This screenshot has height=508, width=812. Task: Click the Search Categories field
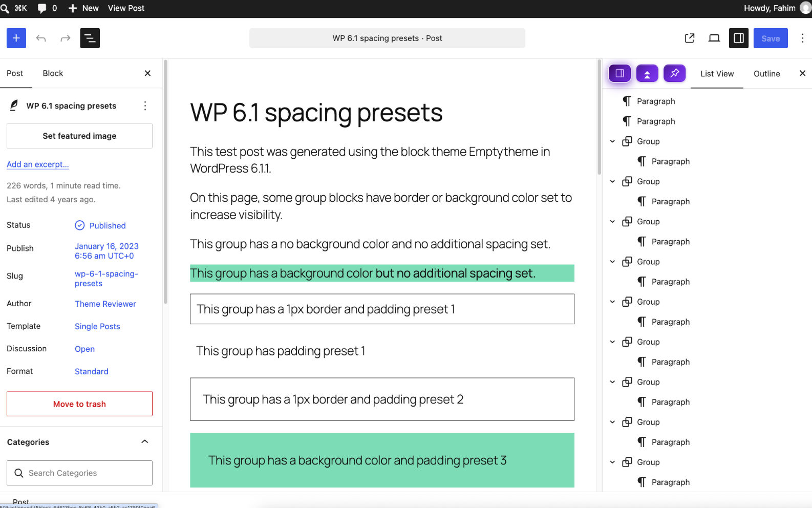click(x=79, y=473)
